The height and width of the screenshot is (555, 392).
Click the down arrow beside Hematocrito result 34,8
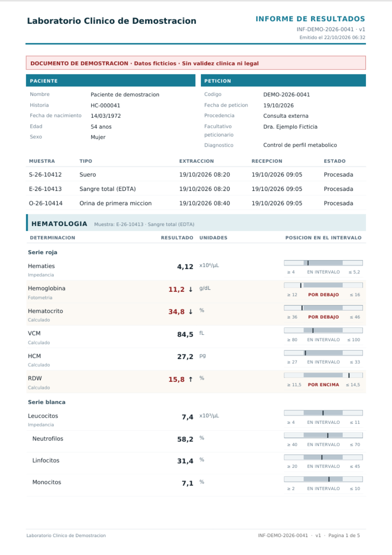coord(191,312)
